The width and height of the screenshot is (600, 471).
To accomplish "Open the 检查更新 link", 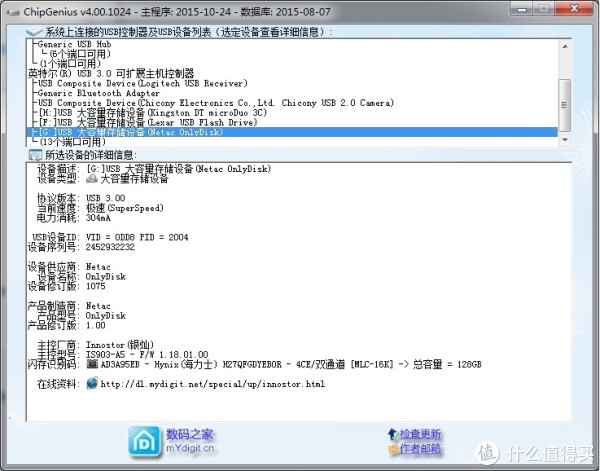I will click(420, 434).
